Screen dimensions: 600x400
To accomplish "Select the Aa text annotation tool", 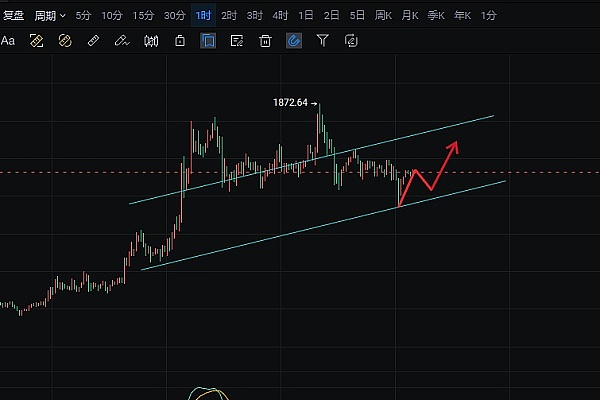I will 8,41.
